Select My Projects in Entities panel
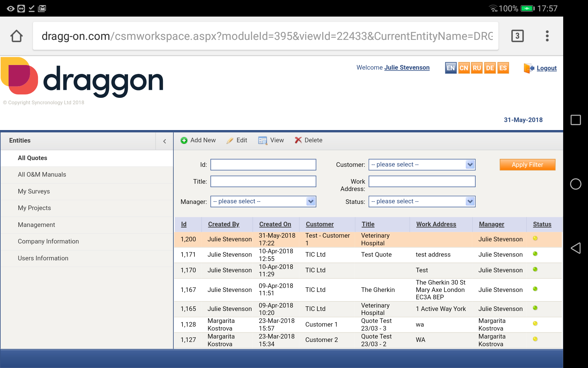Screen dimensions: 588x368 (x=34, y=208)
